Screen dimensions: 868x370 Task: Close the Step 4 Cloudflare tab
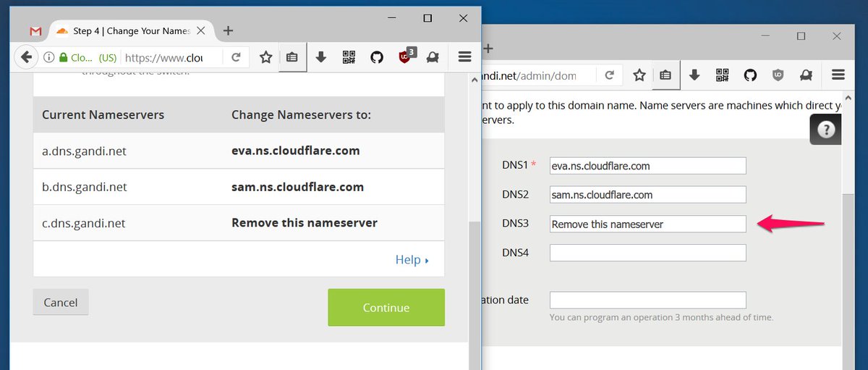coord(201,31)
